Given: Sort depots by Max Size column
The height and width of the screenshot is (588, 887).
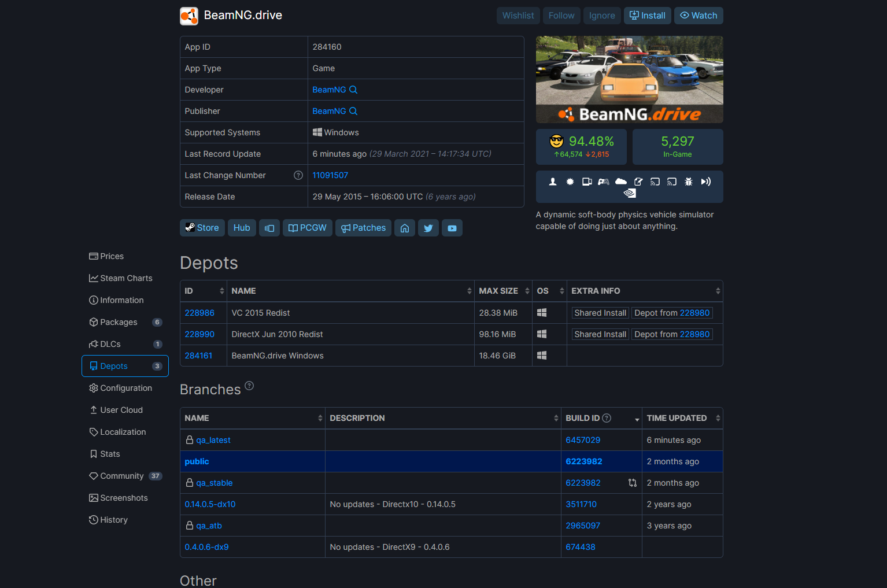Looking at the screenshot, I should (x=503, y=291).
